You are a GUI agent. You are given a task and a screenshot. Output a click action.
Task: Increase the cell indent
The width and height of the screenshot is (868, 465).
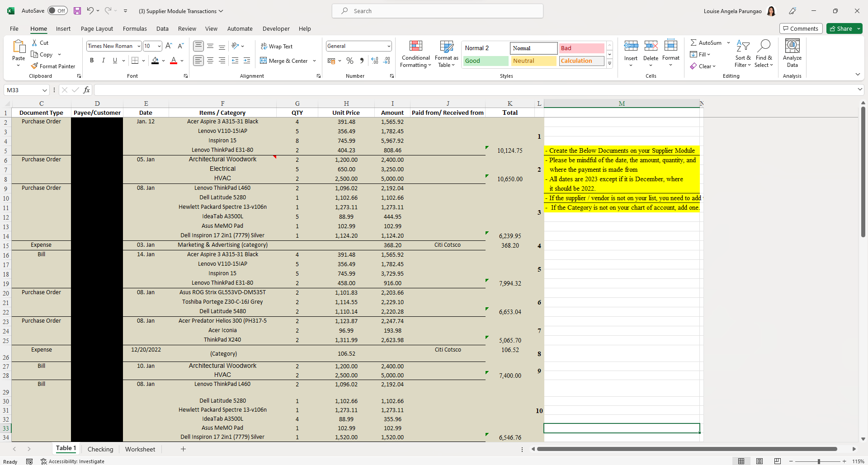(x=247, y=61)
